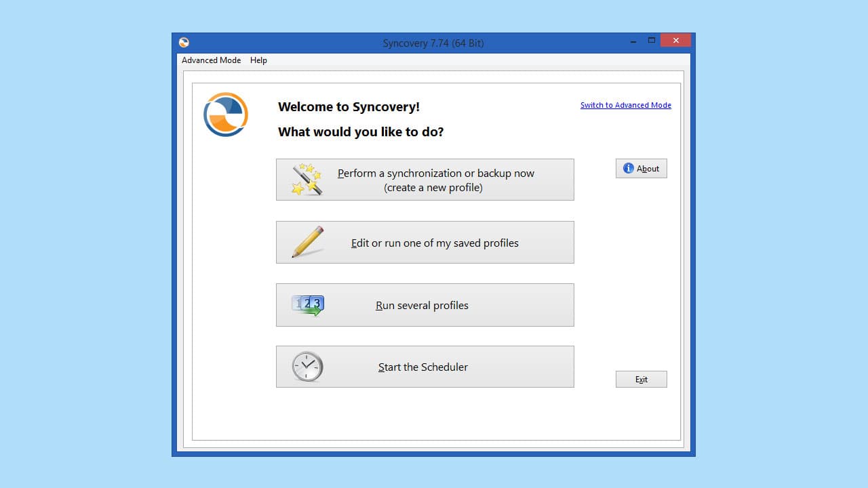Click the info icon on About button
This screenshot has width=868, height=488.
coord(629,168)
